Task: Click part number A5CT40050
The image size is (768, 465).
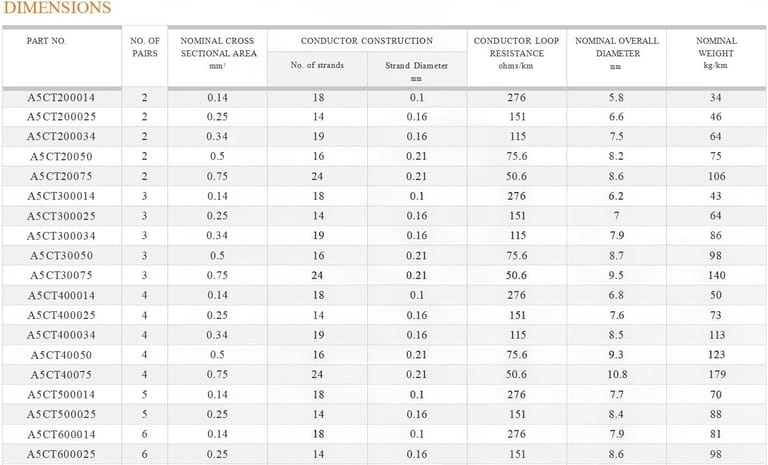Action: point(61,355)
